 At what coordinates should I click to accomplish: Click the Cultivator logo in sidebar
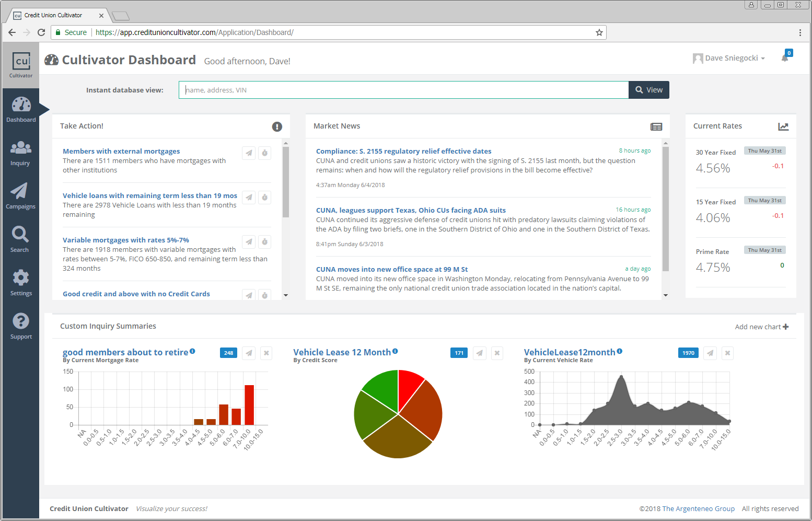[x=21, y=65]
